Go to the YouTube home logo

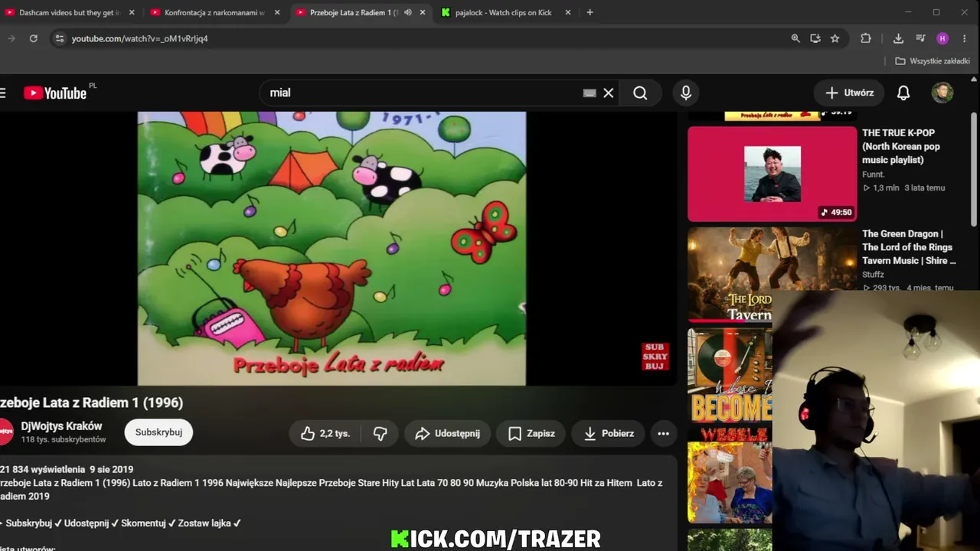pos(55,93)
